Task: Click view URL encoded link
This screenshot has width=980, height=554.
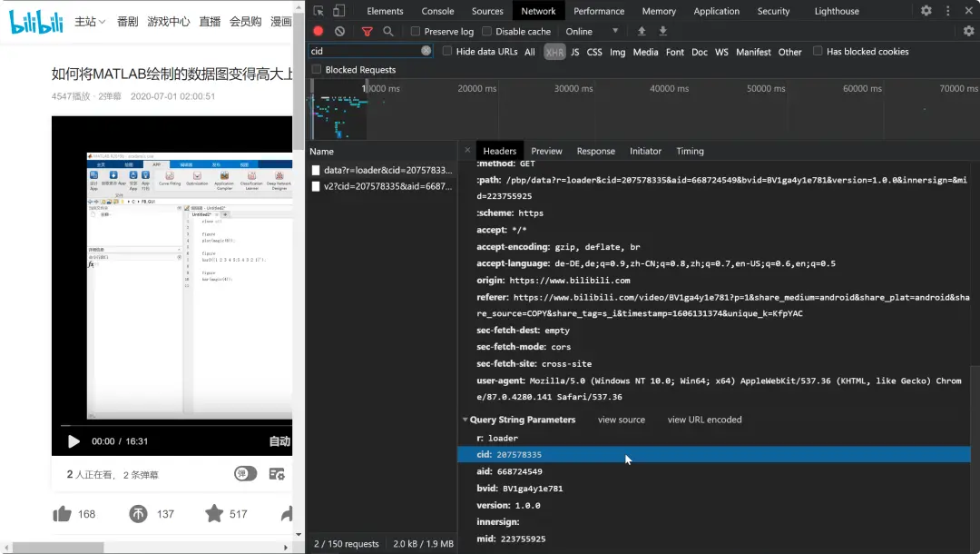Action: (x=704, y=420)
